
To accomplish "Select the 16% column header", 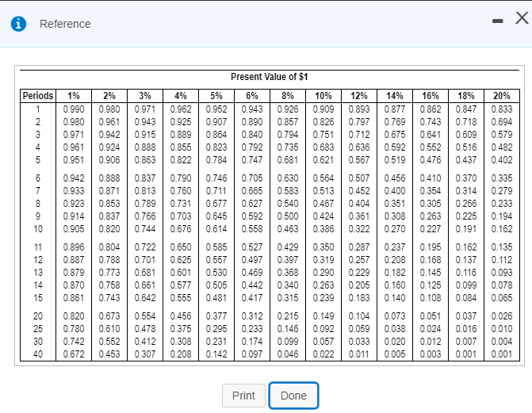I will [x=431, y=96].
